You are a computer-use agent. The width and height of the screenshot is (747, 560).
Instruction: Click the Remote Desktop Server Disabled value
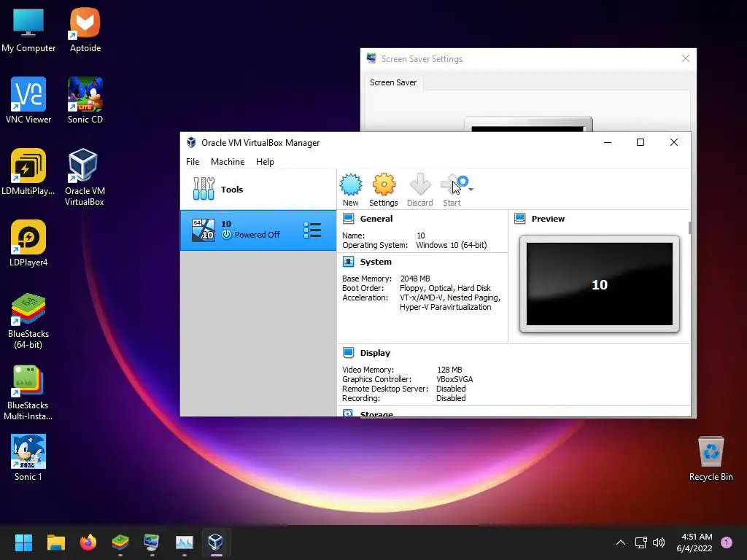451,389
